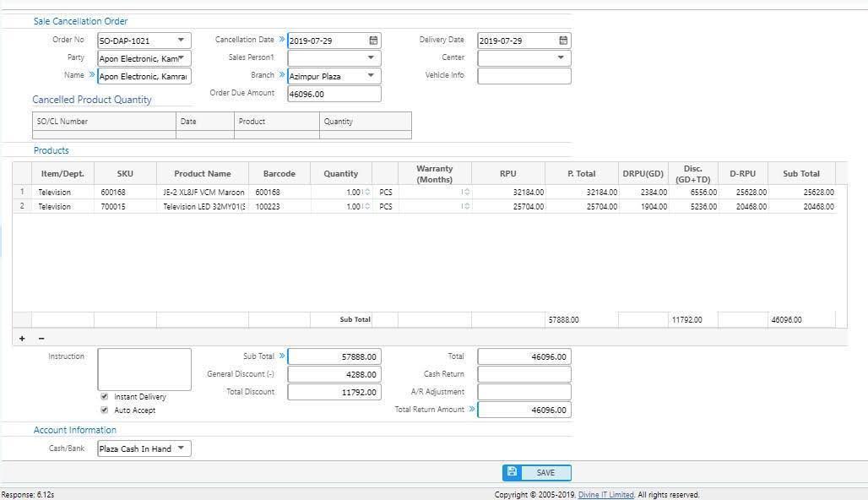Click the plus icon to add product row
The image size is (868, 500).
[x=22, y=339]
